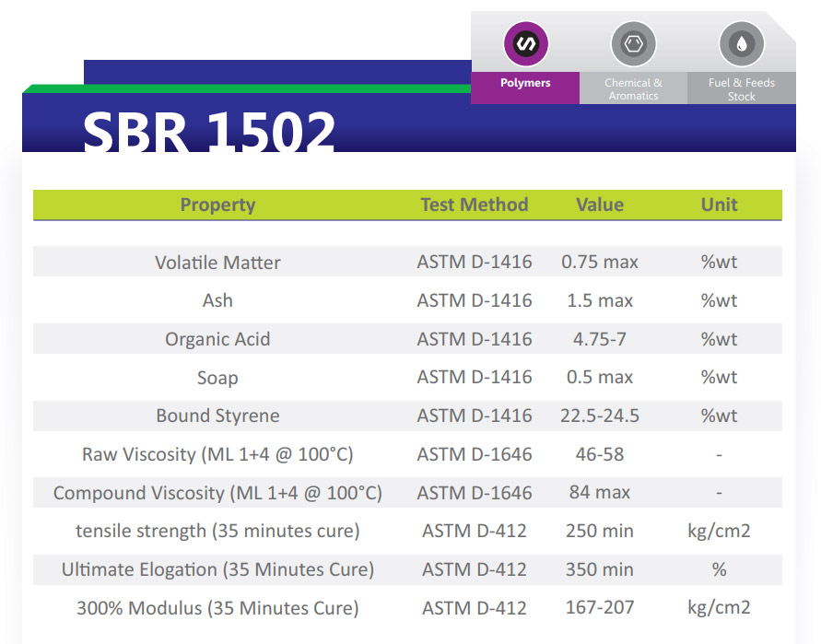The height and width of the screenshot is (644, 821).
Task: Click the Polymers circular icon
Action: coord(525,43)
